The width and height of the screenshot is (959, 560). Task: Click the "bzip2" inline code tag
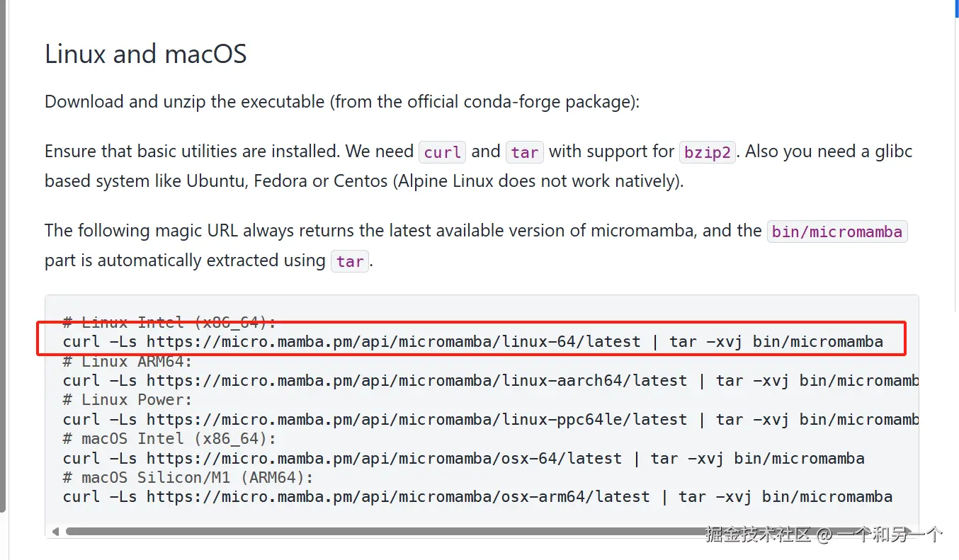[707, 152]
